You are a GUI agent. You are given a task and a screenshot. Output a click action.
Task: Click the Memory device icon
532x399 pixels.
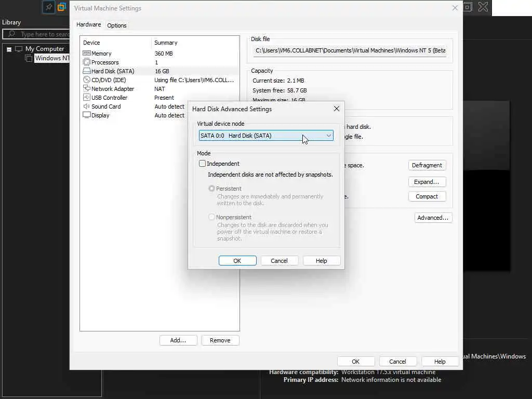87,54
